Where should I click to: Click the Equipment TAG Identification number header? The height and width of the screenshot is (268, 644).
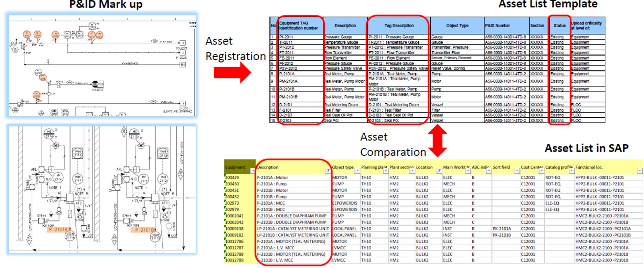[300, 25]
